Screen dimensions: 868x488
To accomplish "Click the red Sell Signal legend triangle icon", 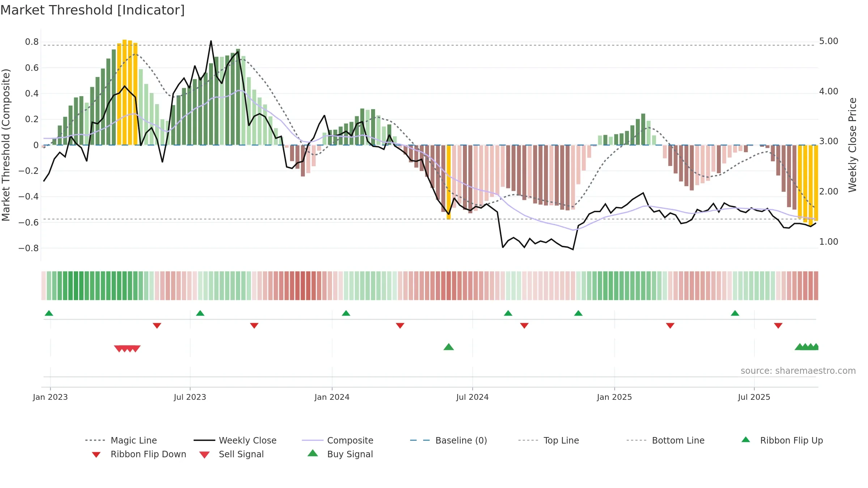I will [204, 455].
